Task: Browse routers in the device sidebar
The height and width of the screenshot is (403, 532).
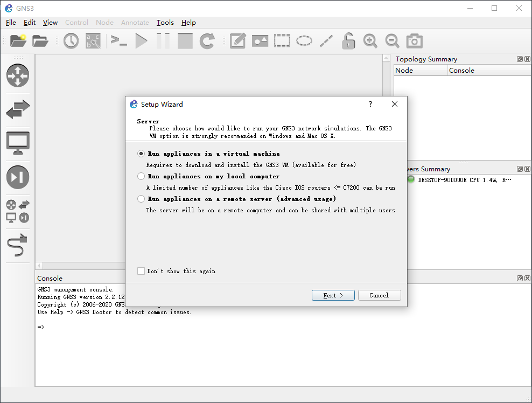Action: coord(18,75)
